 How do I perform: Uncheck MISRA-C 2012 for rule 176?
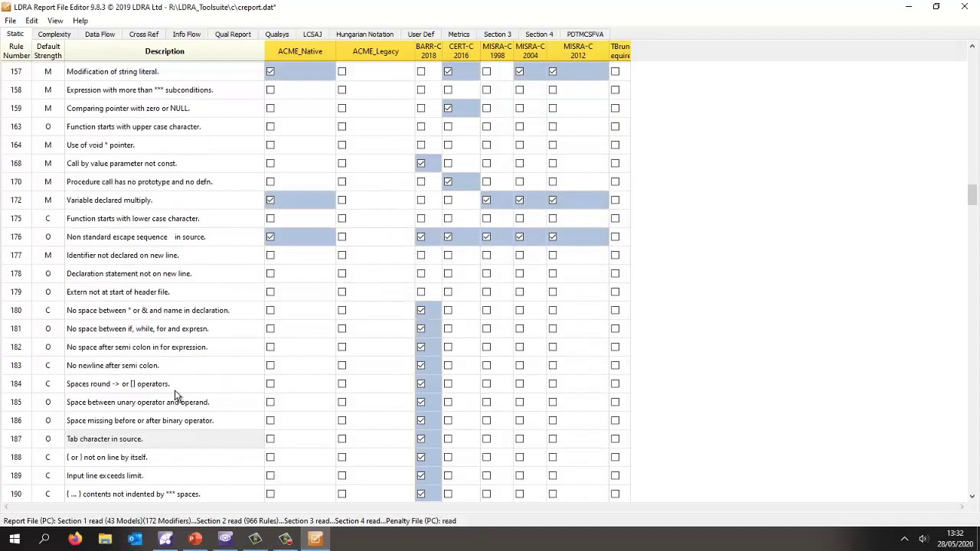coord(553,236)
